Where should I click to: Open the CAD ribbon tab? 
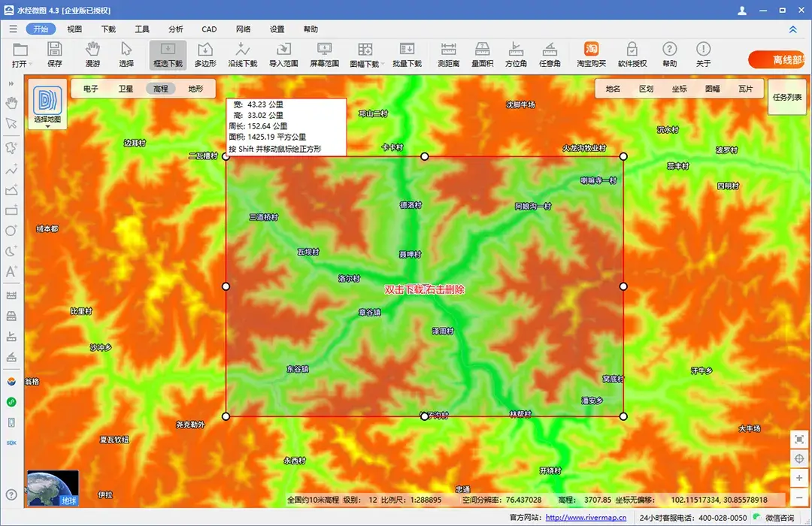pos(209,29)
